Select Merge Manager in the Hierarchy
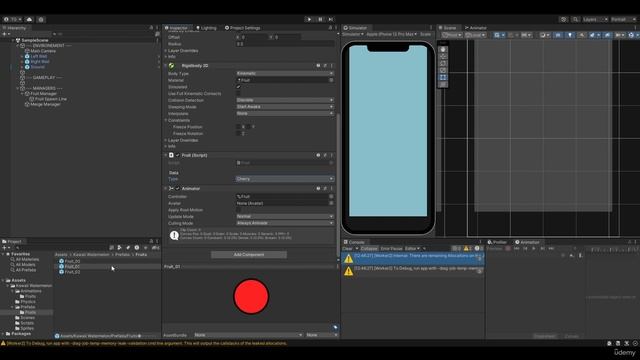 tap(45, 104)
